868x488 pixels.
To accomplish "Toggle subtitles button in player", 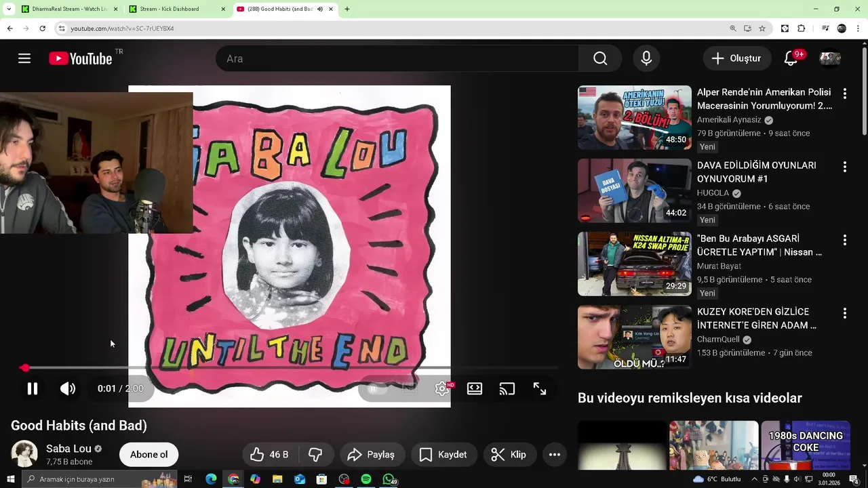I will tap(410, 388).
